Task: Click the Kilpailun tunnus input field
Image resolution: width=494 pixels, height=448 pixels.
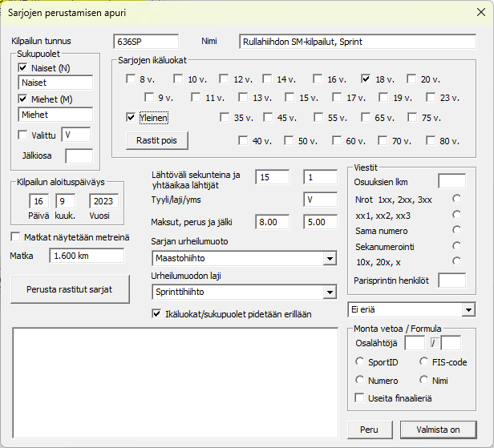Action: [x=146, y=42]
